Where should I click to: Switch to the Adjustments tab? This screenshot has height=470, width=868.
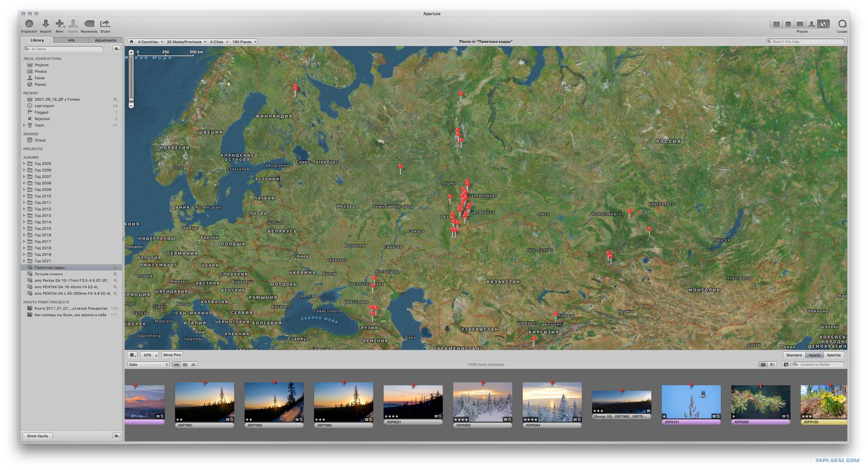pyautogui.click(x=105, y=40)
